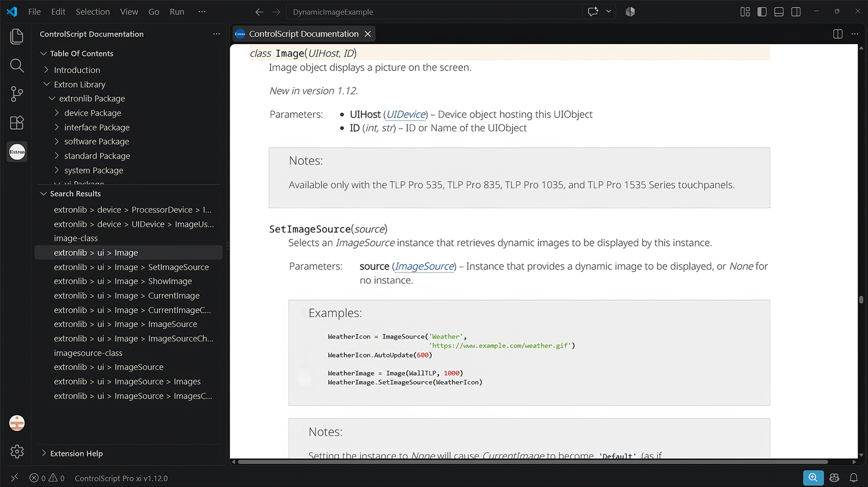Expand the standard Package node
868x487 pixels.
[x=57, y=156]
